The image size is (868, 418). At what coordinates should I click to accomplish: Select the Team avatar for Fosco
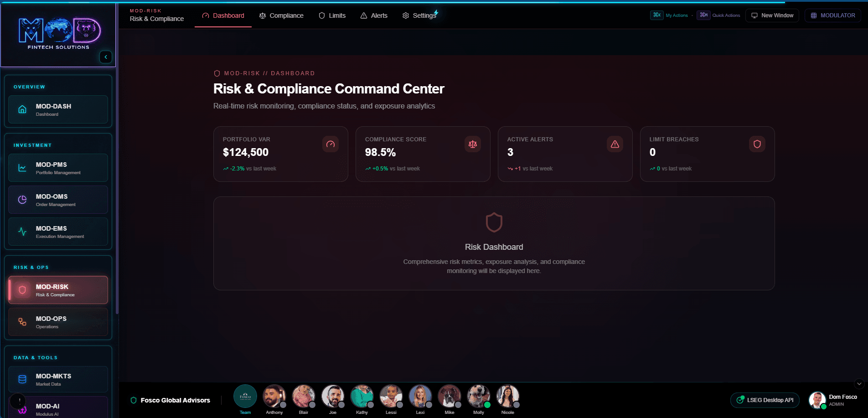point(245,396)
